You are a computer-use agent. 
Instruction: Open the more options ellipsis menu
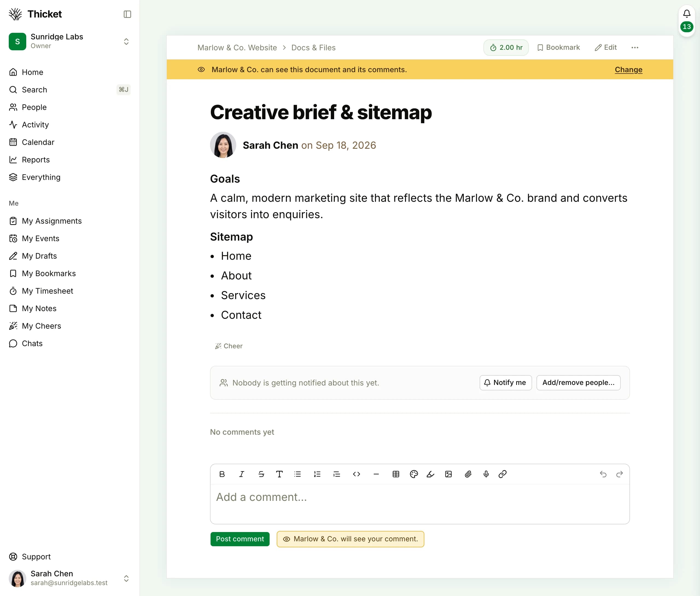tap(635, 48)
